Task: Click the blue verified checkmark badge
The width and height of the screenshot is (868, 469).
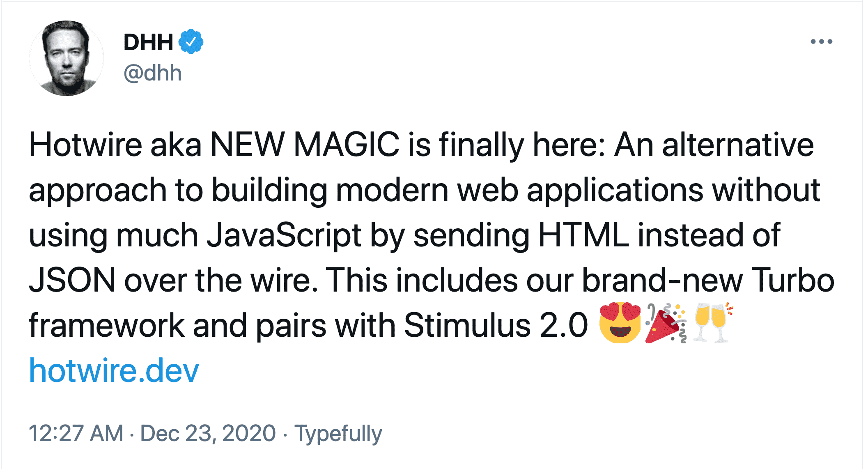Action: point(191,41)
